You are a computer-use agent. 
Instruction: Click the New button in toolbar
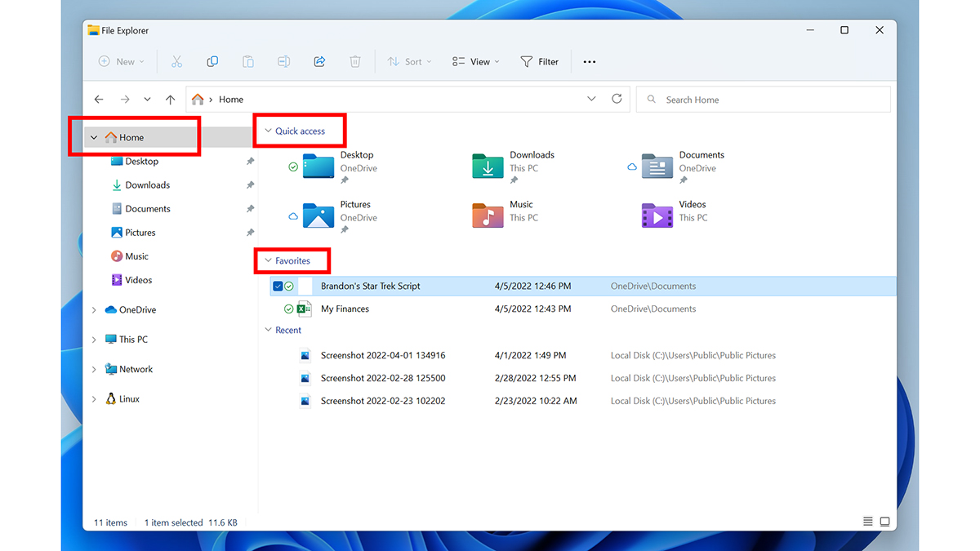121,61
